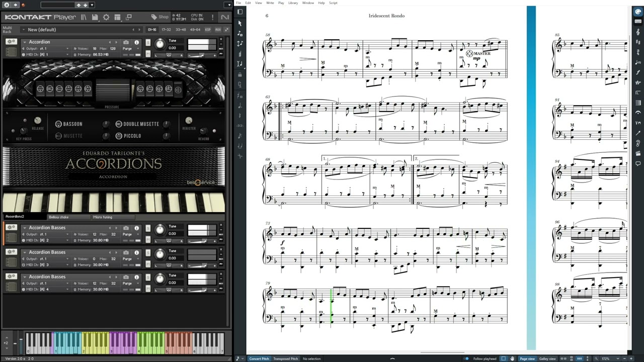Screen dimensions: 644x362
Task: Open the Library menu
Action: 293,3
